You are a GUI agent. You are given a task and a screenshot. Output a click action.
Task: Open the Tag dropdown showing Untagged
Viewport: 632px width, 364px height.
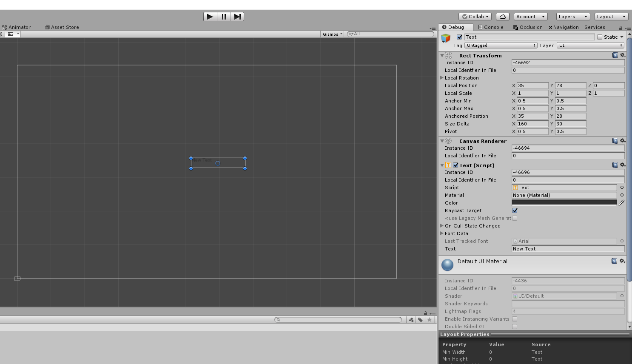(x=501, y=45)
